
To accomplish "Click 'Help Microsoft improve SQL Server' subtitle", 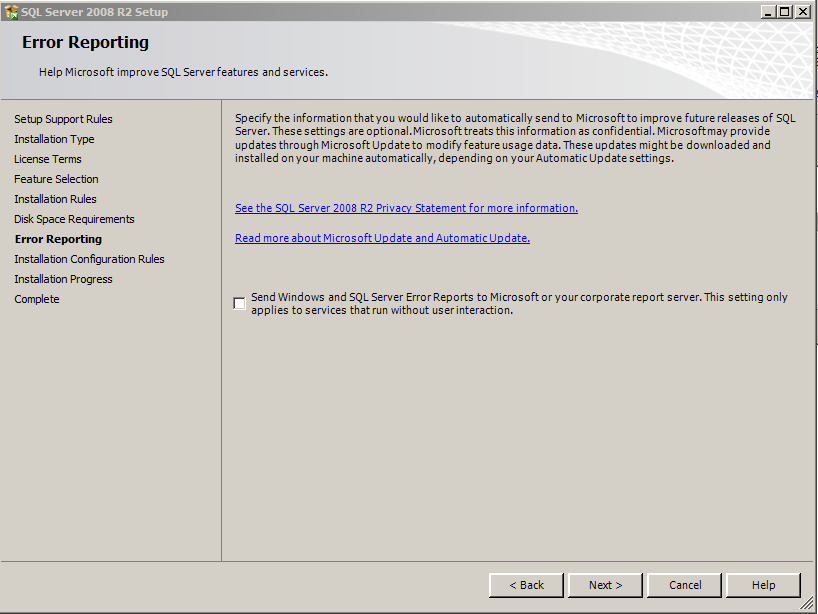I will click(183, 72).
